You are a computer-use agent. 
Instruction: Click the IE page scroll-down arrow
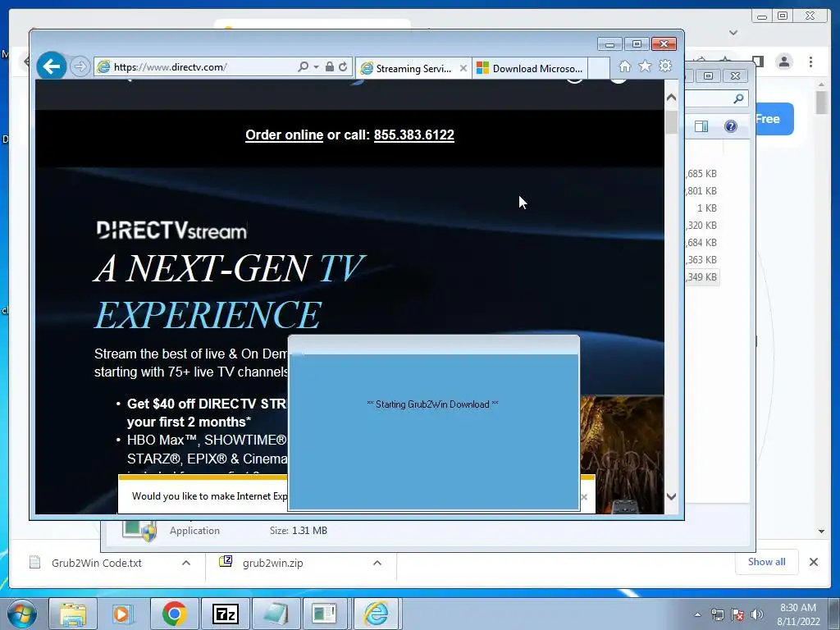[x=671, y=496]
